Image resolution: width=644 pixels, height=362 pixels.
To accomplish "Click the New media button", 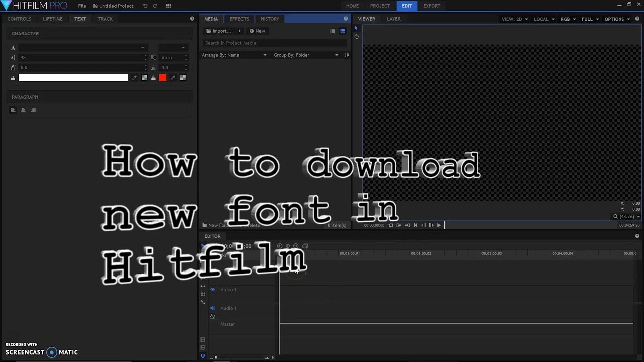I will [x=257, y=31].
